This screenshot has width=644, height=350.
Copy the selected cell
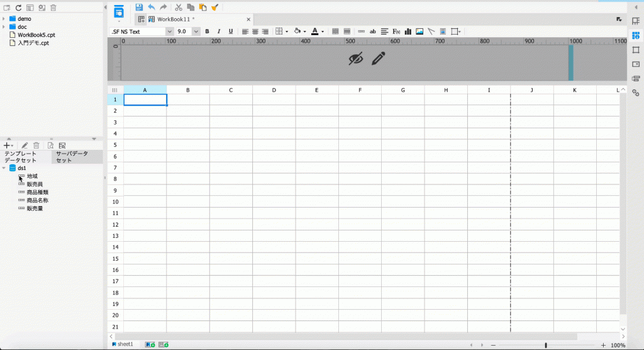coord(191,8)
